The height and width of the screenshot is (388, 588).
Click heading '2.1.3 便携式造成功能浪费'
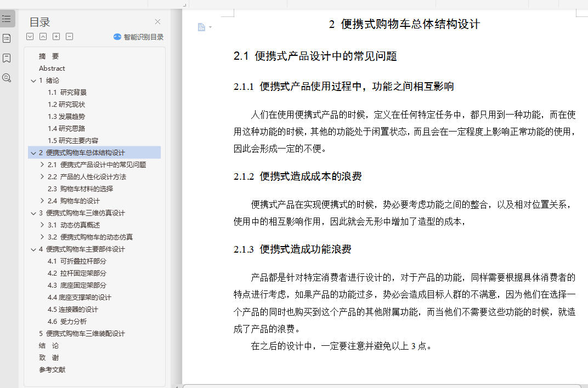pos(292,249)
